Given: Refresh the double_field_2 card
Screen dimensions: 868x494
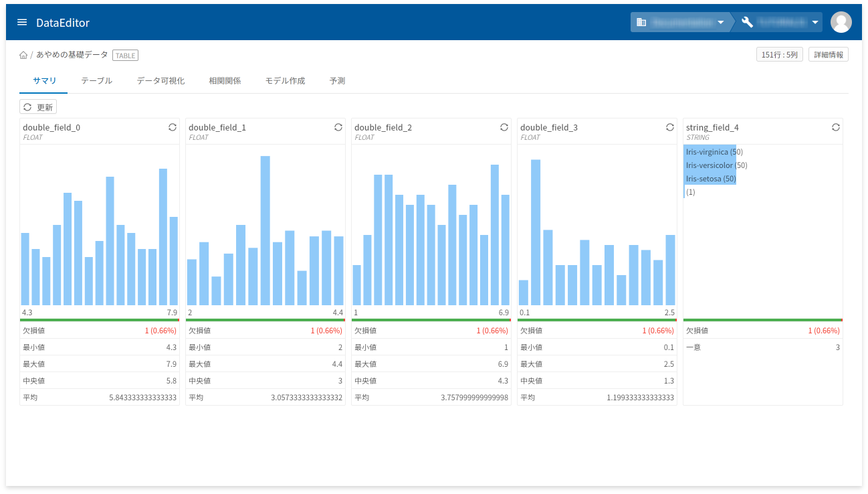Looking at the screenshot, I should (504, 127).
